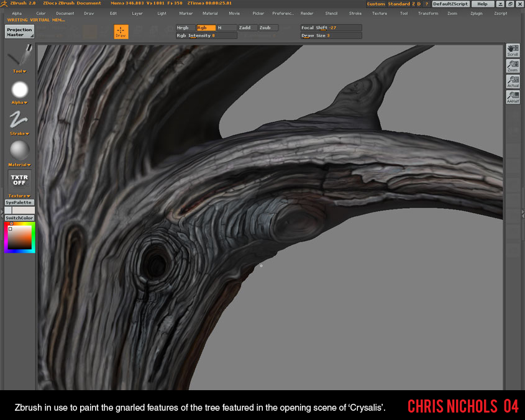
Task: Open the current brush tool thumbnail
Action: coord(20,55)
